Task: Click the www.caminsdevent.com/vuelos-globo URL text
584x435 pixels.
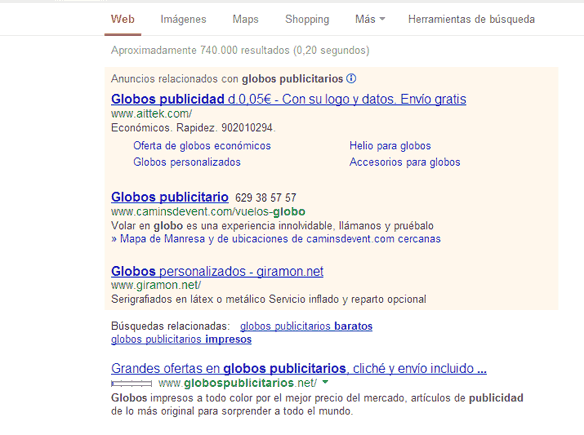Action: pos(208,212)
